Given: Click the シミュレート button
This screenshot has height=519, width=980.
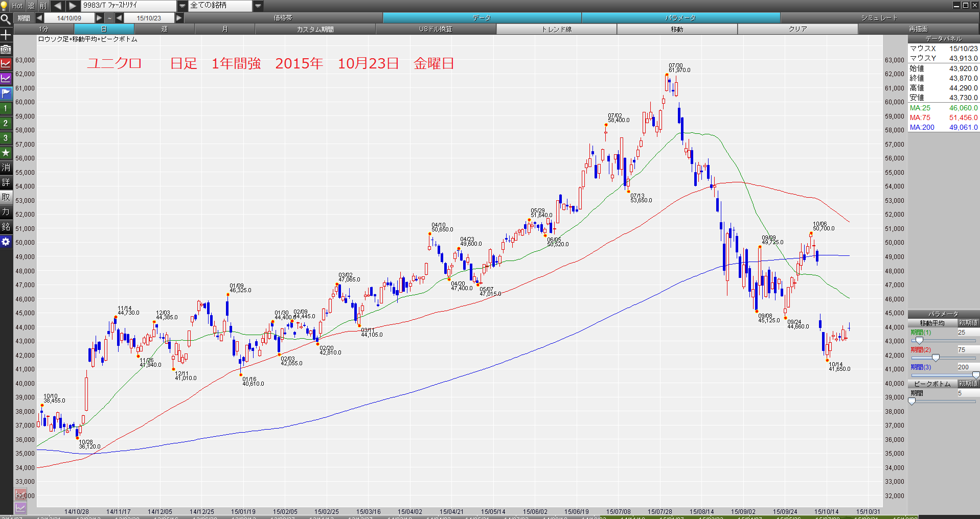Looking at the screenshot, I should pyautogui.click(x=879, y=18).
